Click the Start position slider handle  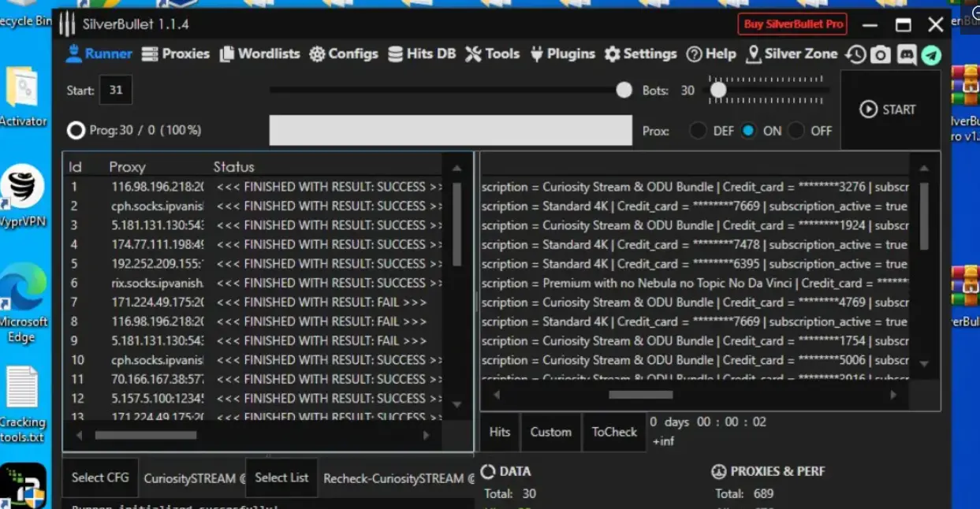pos(624,91)
